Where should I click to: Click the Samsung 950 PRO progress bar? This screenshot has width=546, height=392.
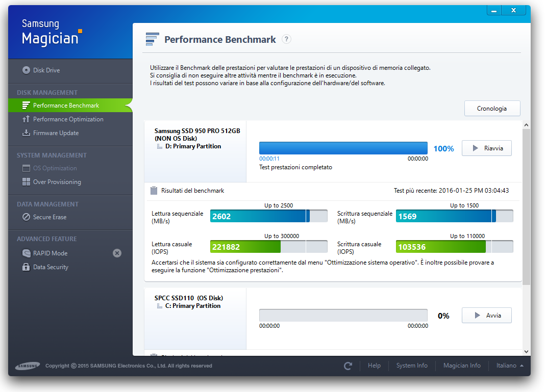tap(343, 148)
